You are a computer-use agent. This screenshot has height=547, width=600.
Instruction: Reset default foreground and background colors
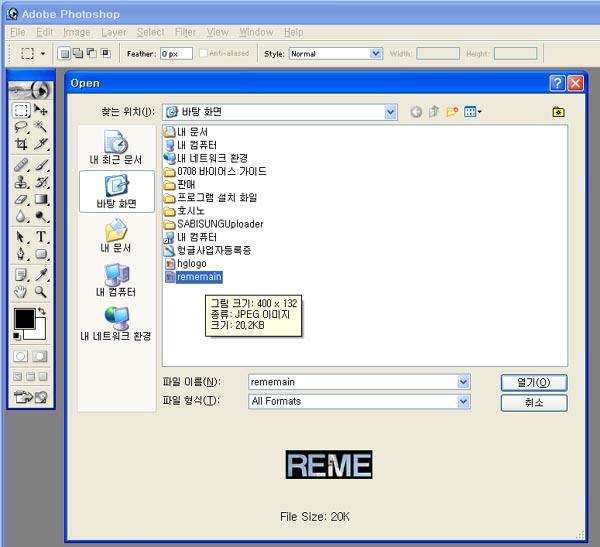click(17, 336)
